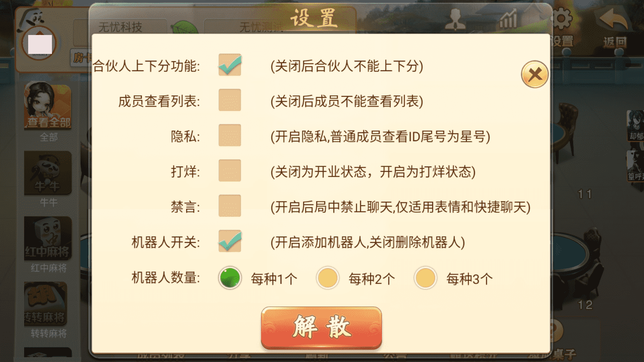
Task: Click the 返回 back arrow icon
Action: [x=614, y=20]
